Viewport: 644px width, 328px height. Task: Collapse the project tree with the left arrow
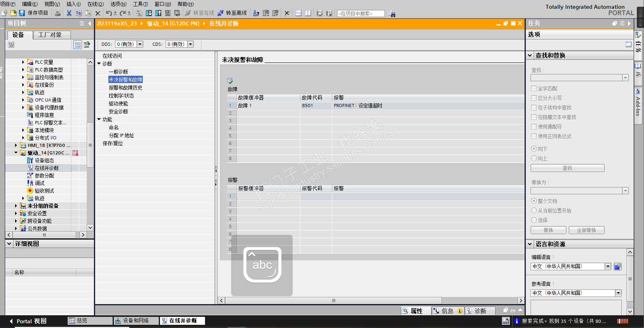(x=90, y=23)
